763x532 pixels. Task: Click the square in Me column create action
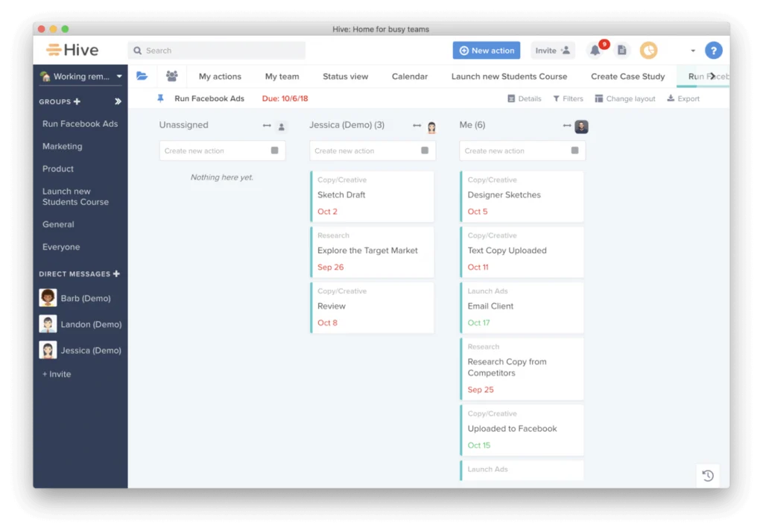tap(574, 151)
